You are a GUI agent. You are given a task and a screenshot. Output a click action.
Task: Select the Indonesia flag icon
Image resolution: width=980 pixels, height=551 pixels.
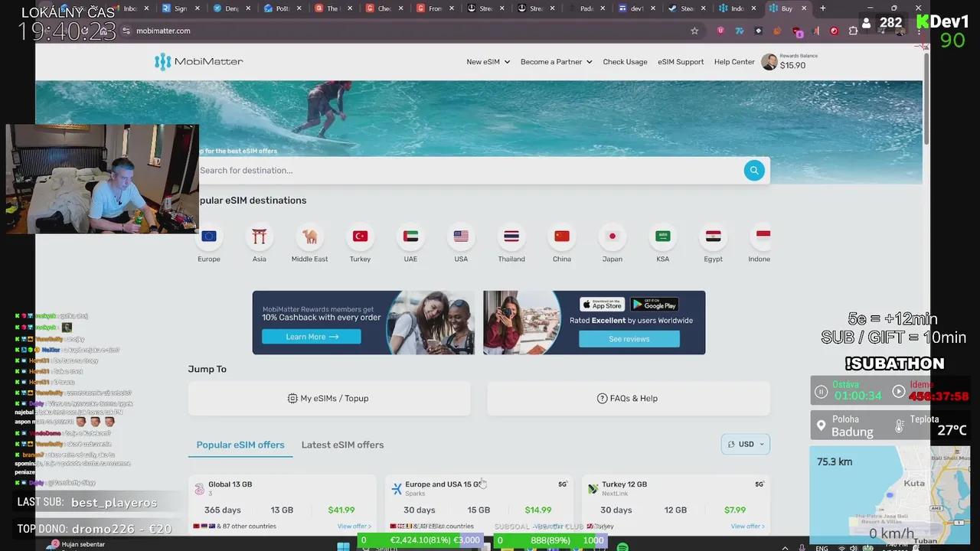click(x=762, y=236)
